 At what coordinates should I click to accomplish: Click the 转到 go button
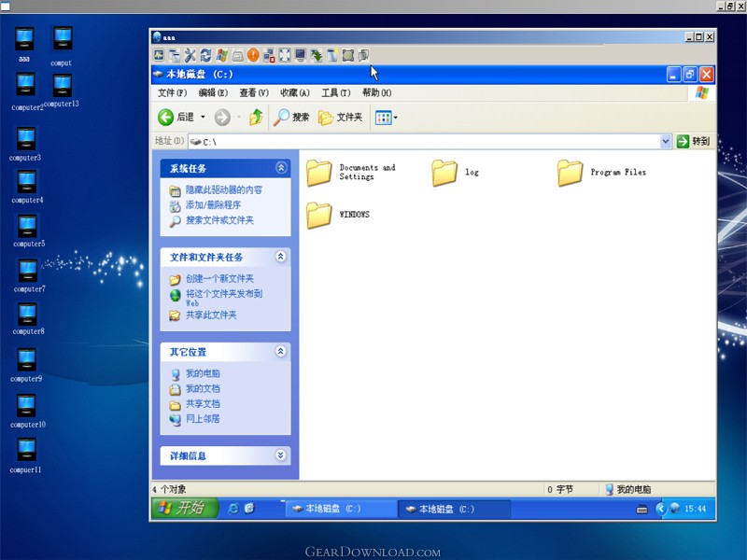694,142
